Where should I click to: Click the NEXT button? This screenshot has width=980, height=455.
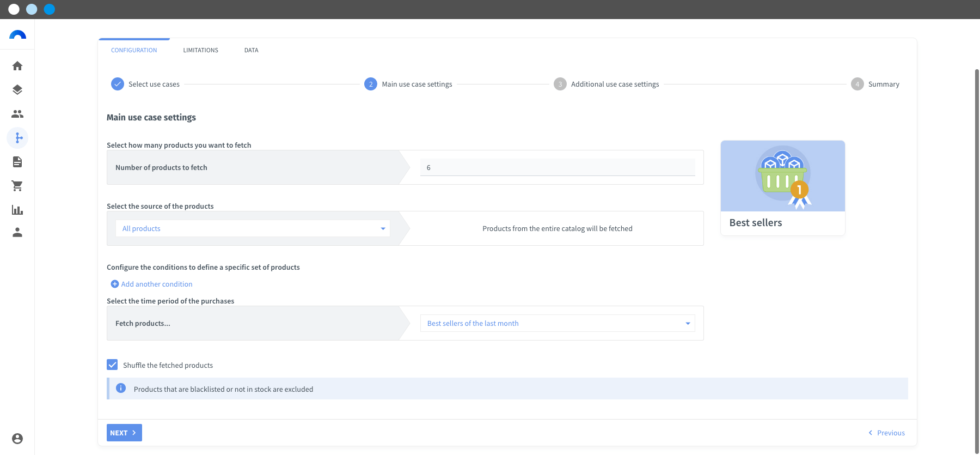pos(124,433)
